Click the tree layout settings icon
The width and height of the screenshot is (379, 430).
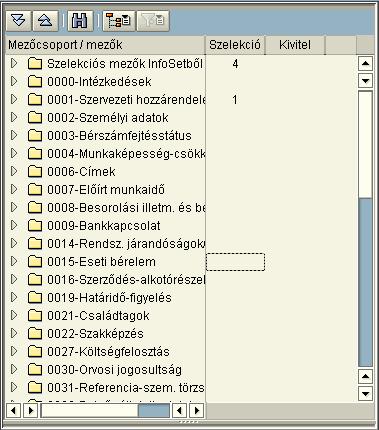tap(119, 21)
